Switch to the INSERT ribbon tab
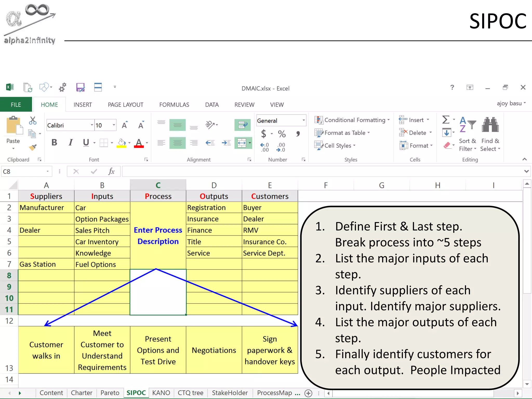The image size is (532, 399). pyautogui.click(x=83, y=105)
